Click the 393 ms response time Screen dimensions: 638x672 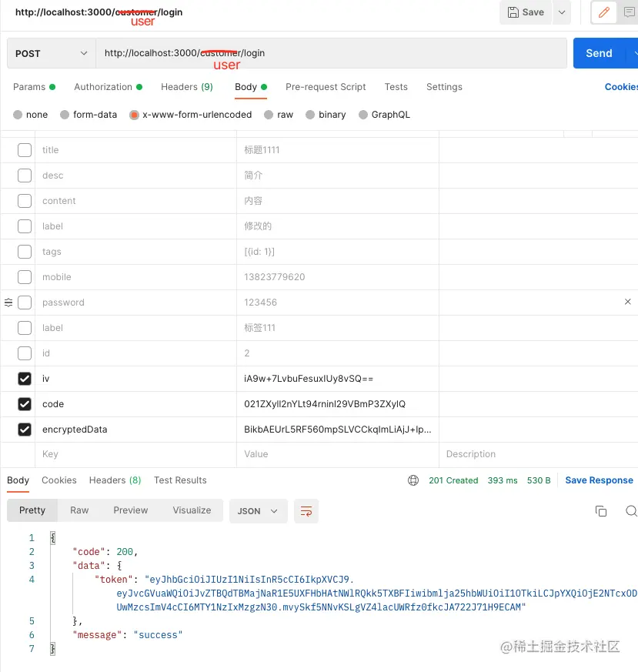(503, 480)
